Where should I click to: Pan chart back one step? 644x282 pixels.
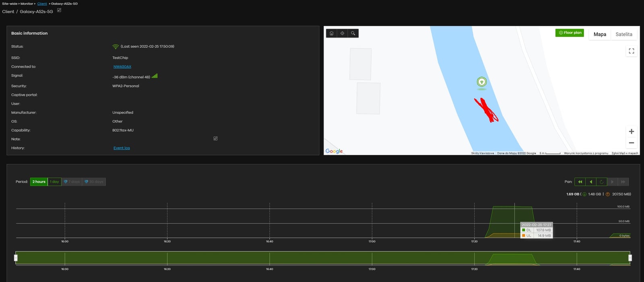click(590, 182)
